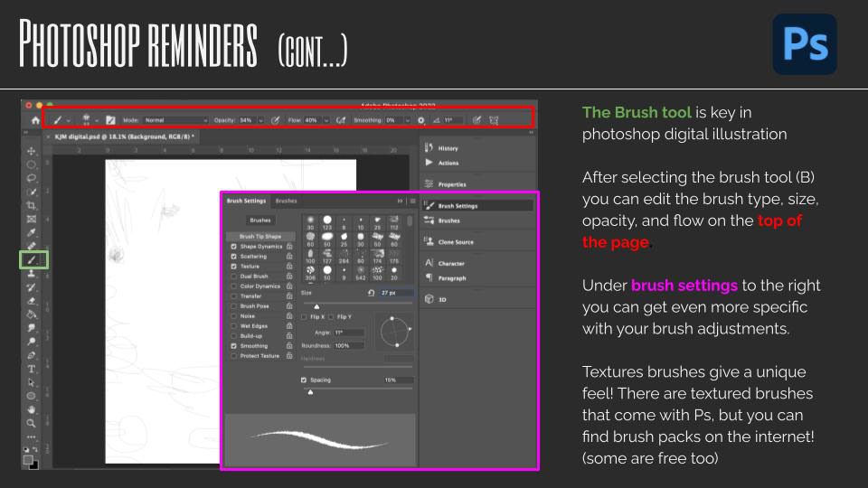The height and width of the screenshot is (488, 868).
Task: Click the symmetry butterfly icon in options bar
Action: pyautogui.click(x=494, y=120)
